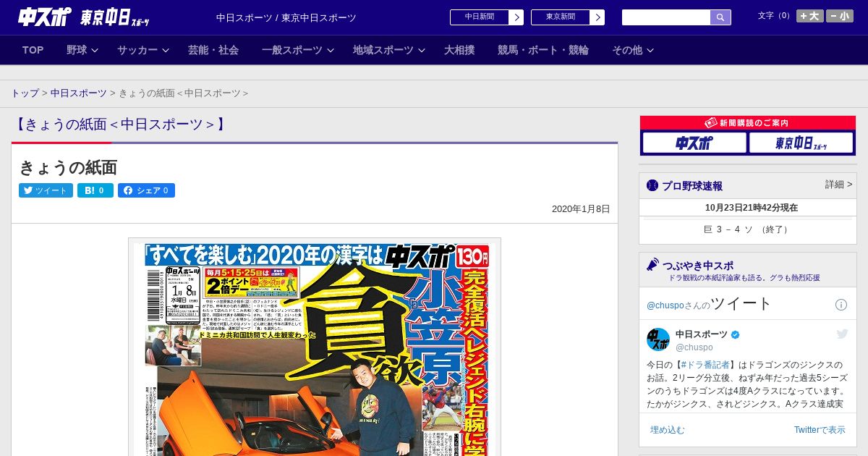Click the search magnifier button
Image resolution: width=868 pixels, height=456 pixels.
click(x=720, y=17)
